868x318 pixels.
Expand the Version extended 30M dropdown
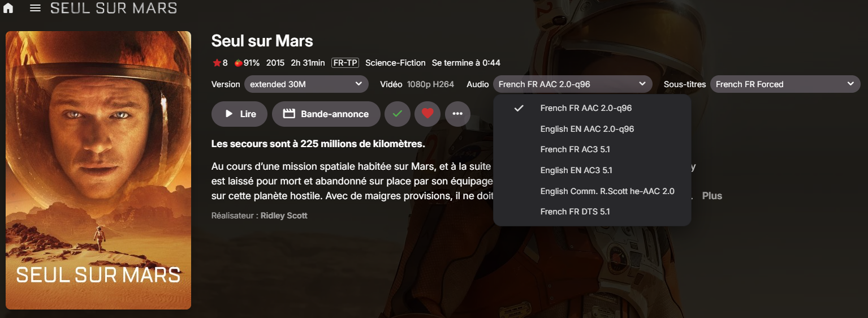(306, 84)
